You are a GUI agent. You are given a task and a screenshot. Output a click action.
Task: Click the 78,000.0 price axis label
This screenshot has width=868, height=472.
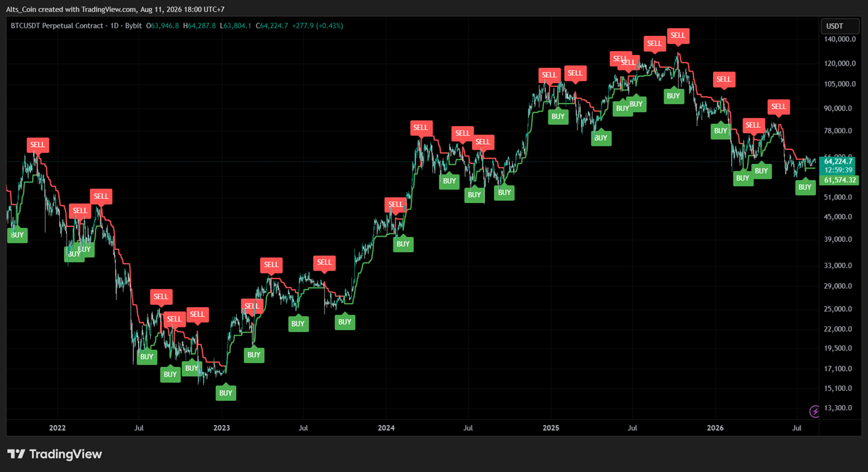[x=838, y=131]
